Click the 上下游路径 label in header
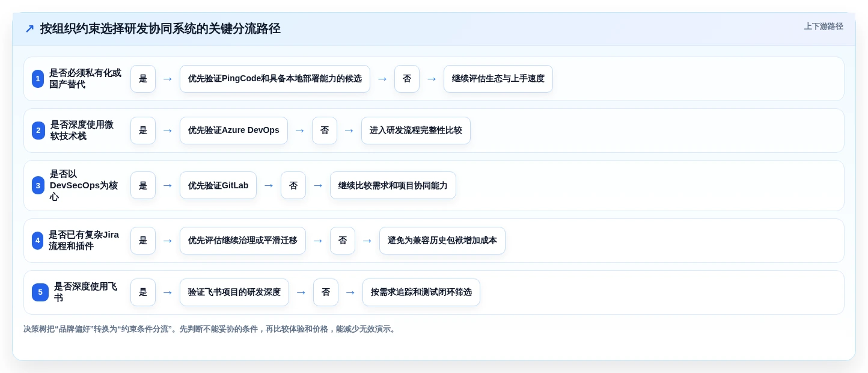Image resolution: width=868 pixels, height=373 pixels. pyautogui.click(x=824, y=26)
